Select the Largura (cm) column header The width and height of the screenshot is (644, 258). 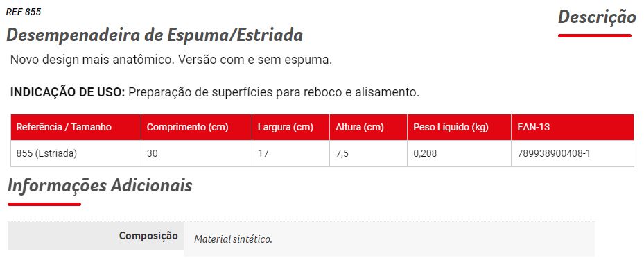pyautogui.click(x=290, y=128)
